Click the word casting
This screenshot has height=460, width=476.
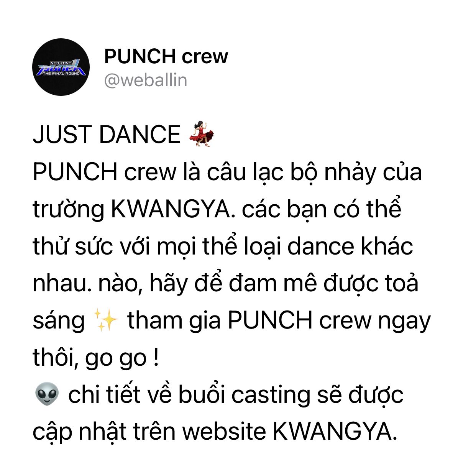point(271,395)
